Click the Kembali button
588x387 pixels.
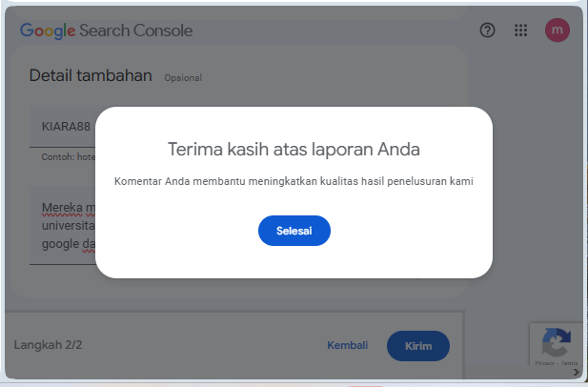(x=347, y=346)
